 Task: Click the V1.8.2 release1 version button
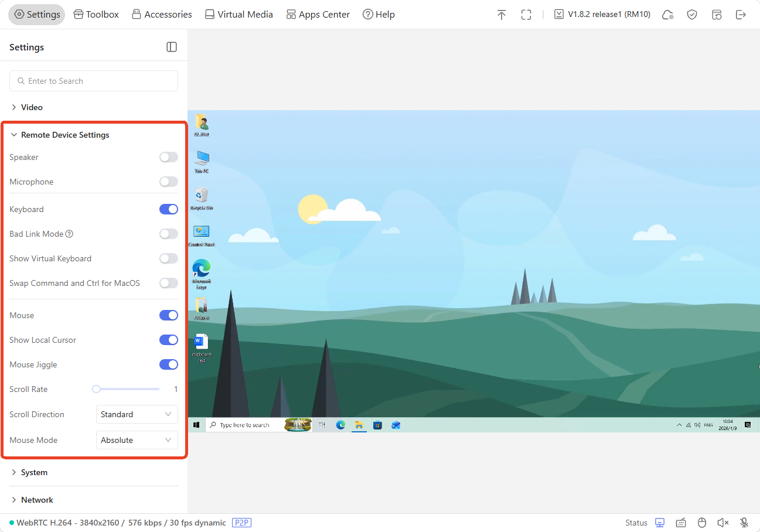coord(602,15)
